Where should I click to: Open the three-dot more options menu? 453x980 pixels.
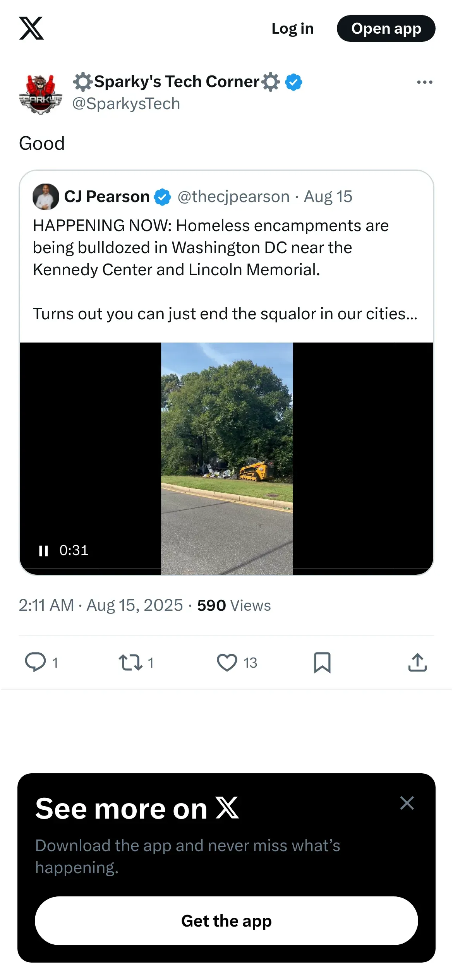click(424, 82)
